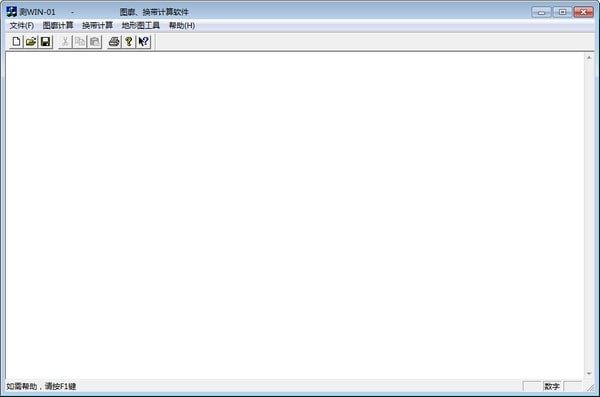
Task: Click inside the blank document area
Action: coord(295,215)
